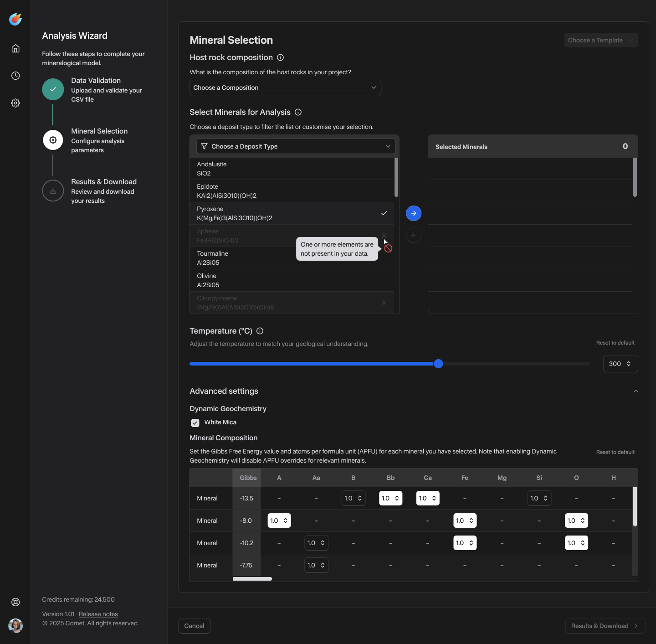Image resolution: width=656 pixels, height=644 pixels.
Task: Reset temperature to default
Action: (x=615, y=343)
